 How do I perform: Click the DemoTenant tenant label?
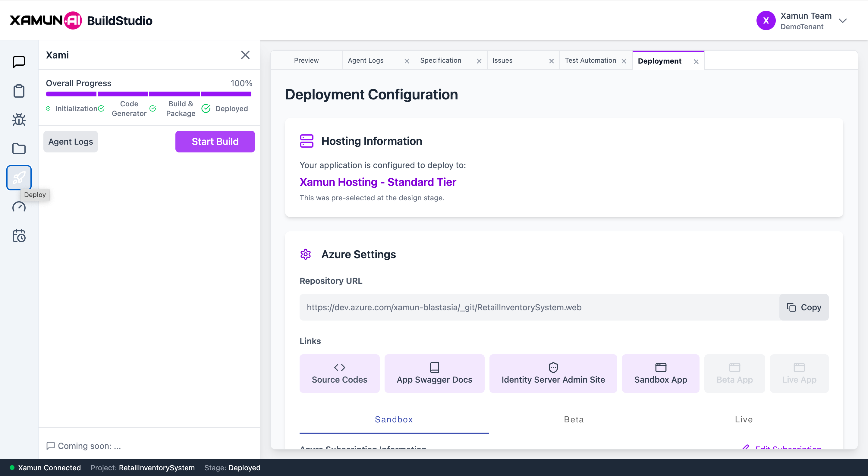pos(802,27)
